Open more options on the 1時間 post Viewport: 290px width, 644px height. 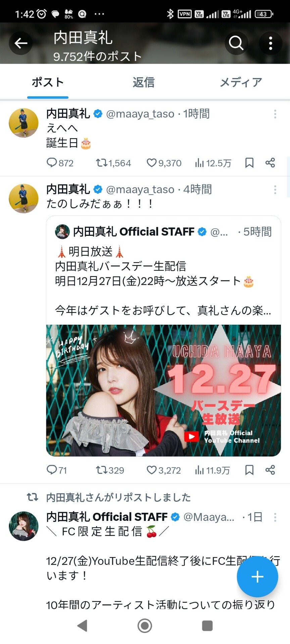click(275, 114)
